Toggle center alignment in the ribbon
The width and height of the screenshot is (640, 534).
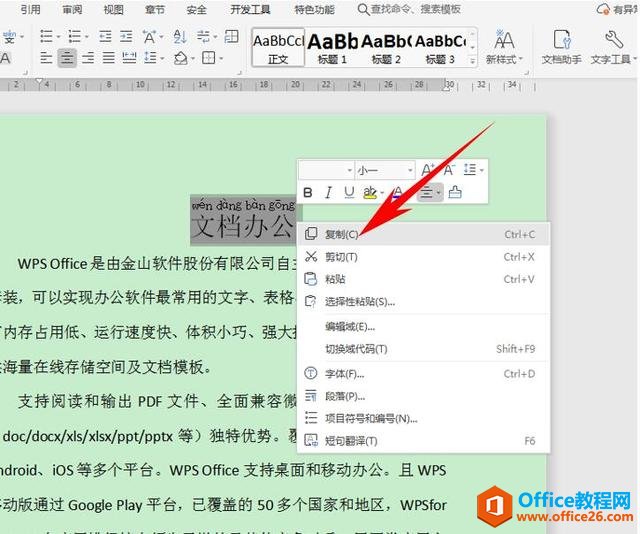coord(67,58)
